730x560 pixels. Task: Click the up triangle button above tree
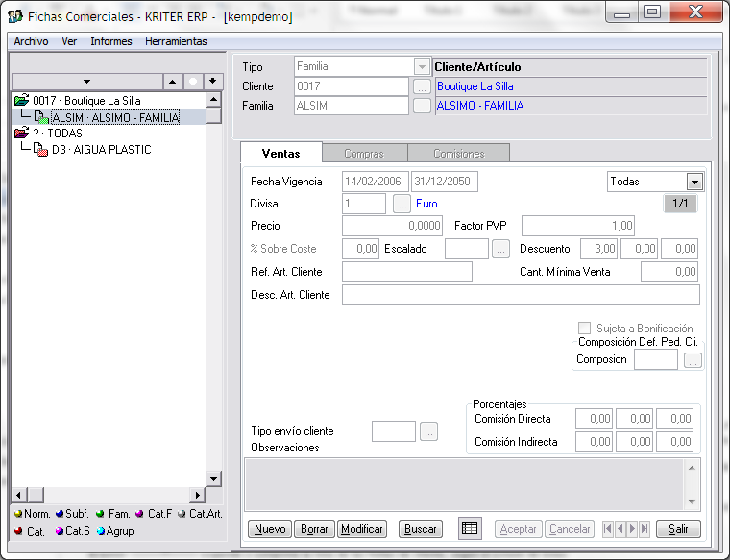pos(171,82)
